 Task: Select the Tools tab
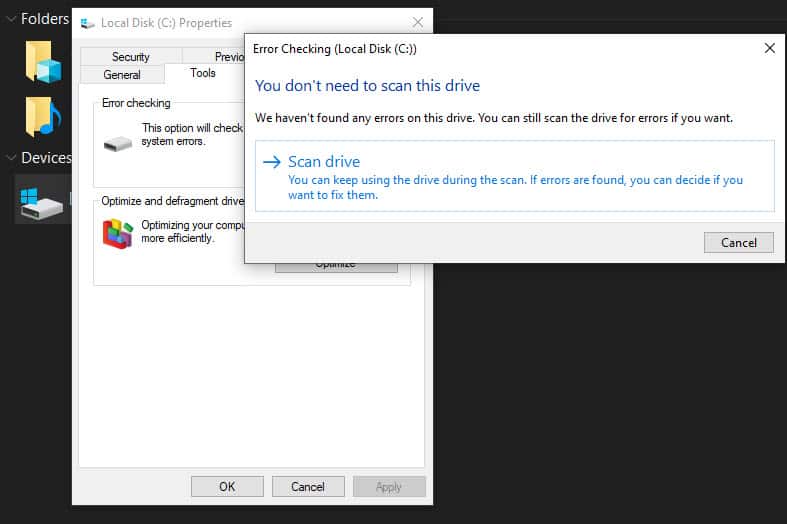click(x=203, y=73)
